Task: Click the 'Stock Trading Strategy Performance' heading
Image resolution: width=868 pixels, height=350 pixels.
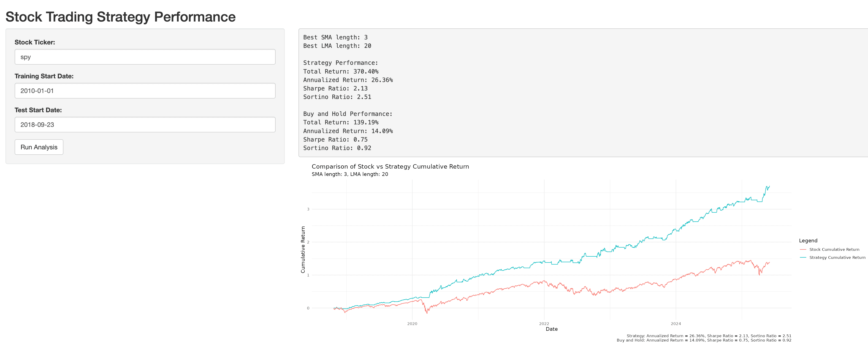Action: coord(121,17)
